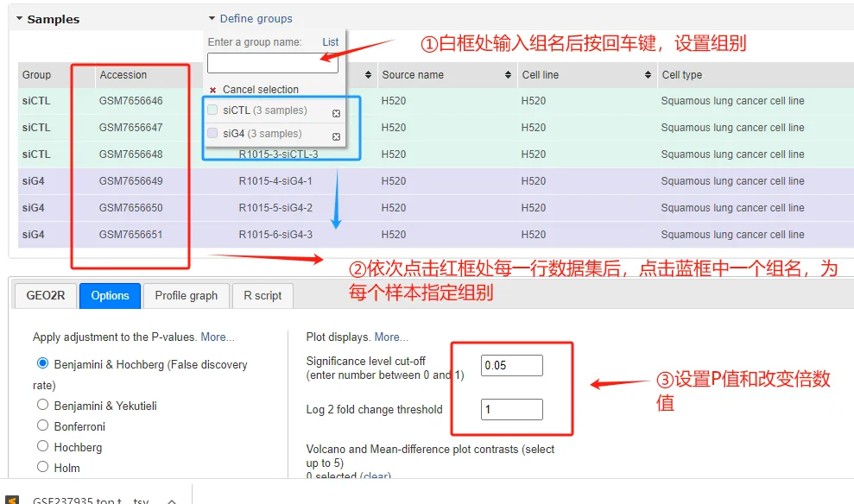Open downloaded file icon in the download bar

click(14, 500)
